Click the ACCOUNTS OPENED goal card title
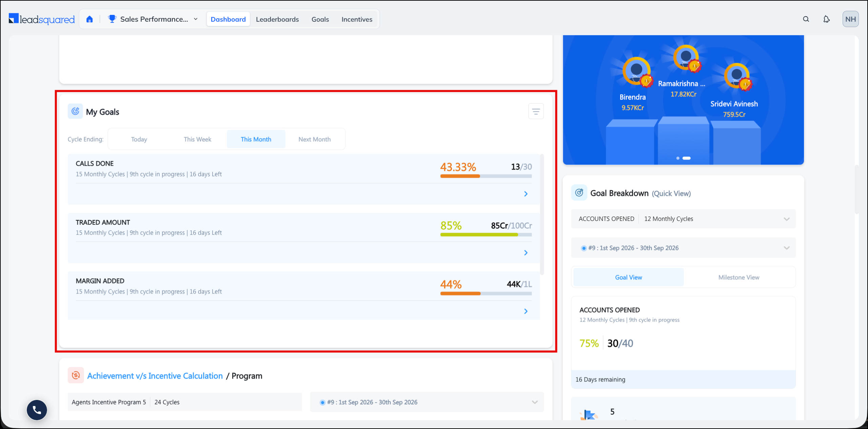This screenshot has width=868, height=429. point(609,310)
